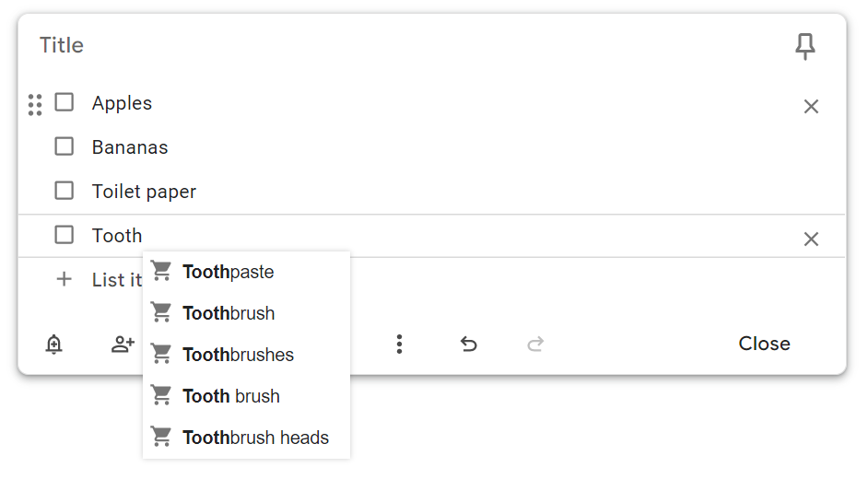Check the Apples checkbox
Image resolution: width=868 pixels, height=479 pixels.
coord(65,102)
